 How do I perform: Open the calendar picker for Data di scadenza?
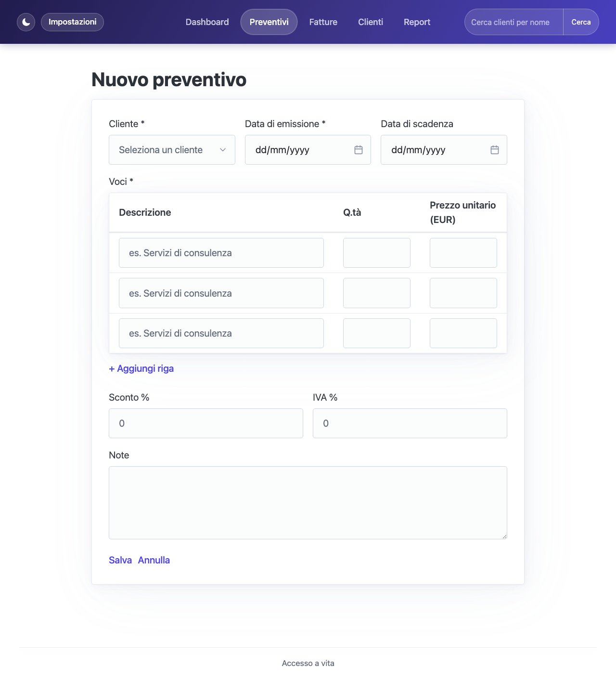coord(495,150)
